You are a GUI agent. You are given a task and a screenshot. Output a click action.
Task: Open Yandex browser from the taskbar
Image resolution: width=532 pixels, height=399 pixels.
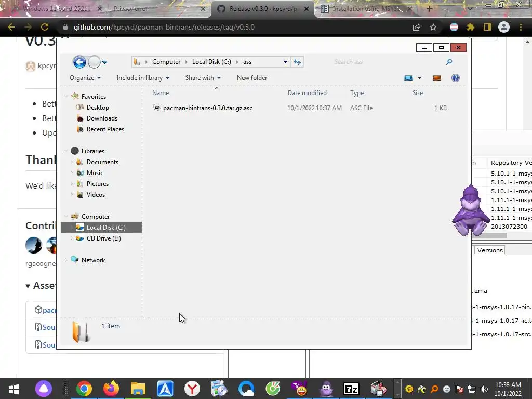[192, 389]
